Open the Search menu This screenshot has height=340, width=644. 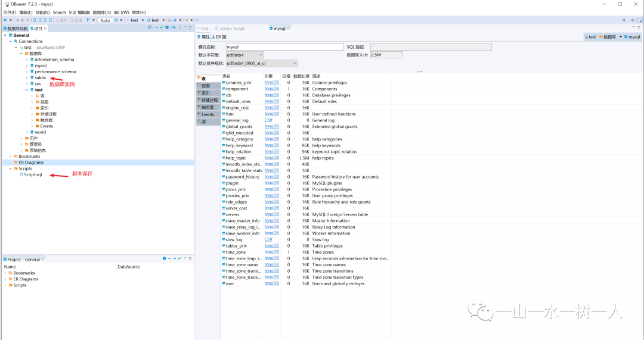59,13
